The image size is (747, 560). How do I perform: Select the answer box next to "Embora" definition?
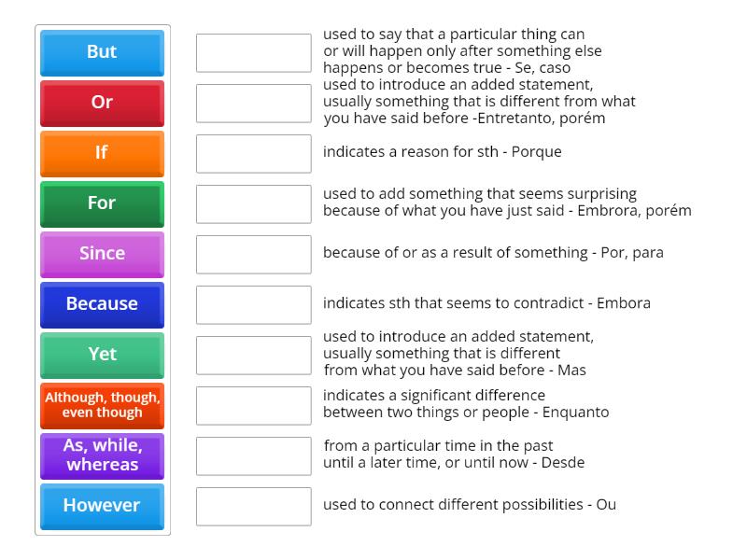pos(253,303)
